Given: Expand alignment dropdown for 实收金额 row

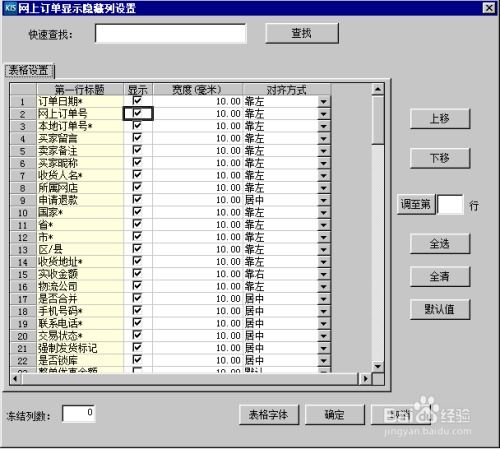Looking at the screenshot, I should 323,274.
